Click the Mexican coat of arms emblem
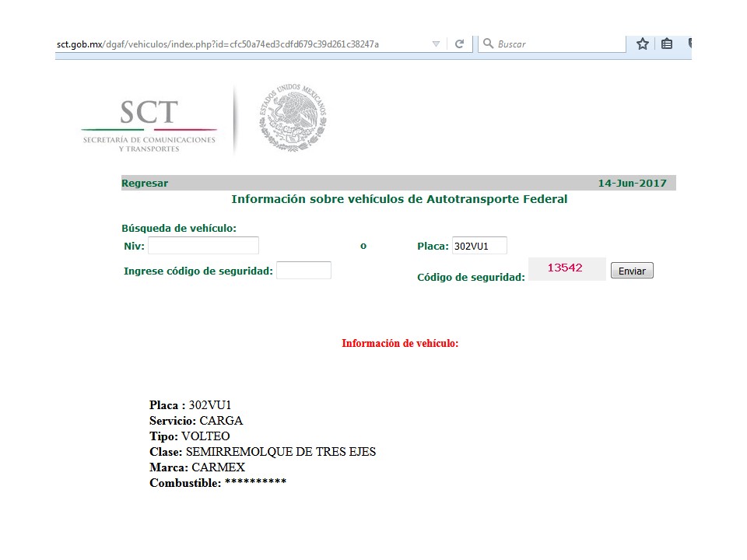Screen dimensions: 747x560 [293, 118]
